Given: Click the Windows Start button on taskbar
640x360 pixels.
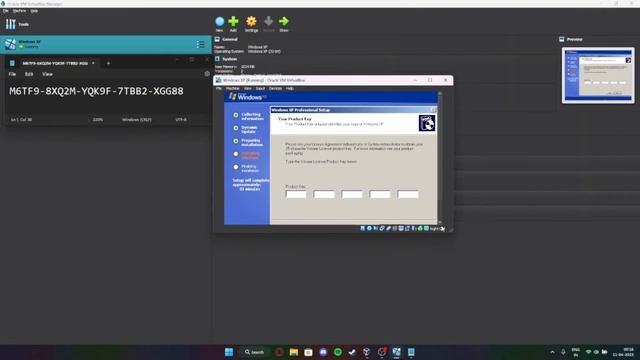Looking at the screenshot, I should (x=229, y=352).
